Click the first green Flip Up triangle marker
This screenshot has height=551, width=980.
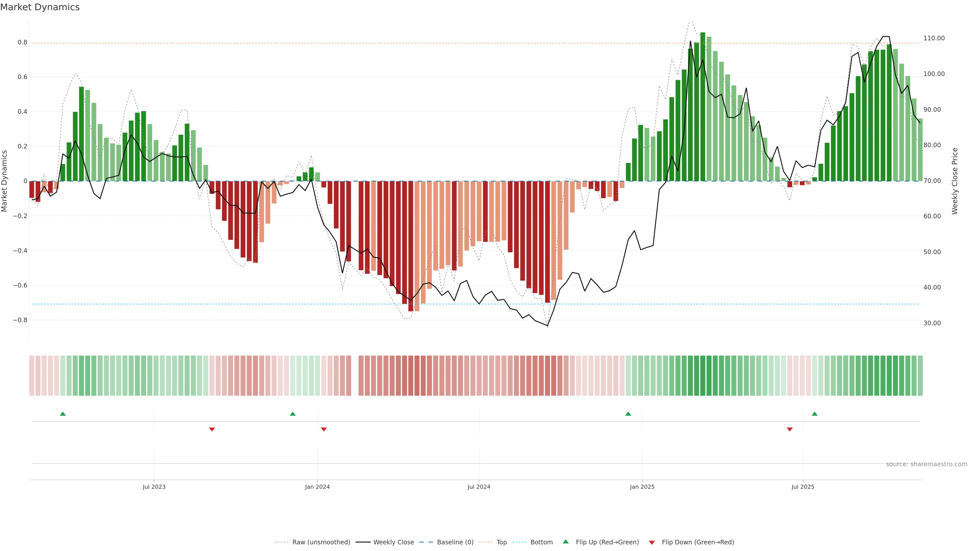(x=63, y=414)
